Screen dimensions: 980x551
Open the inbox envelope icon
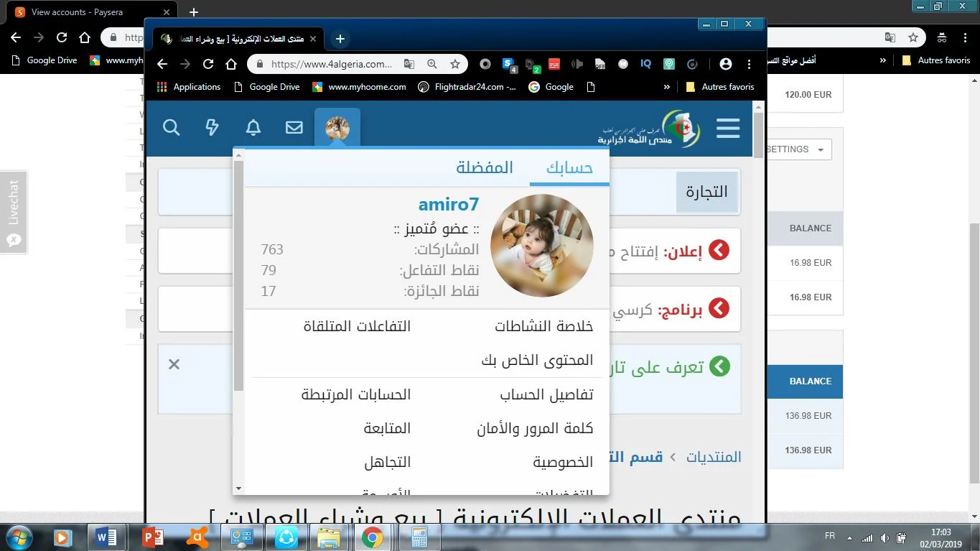point(294,128)
